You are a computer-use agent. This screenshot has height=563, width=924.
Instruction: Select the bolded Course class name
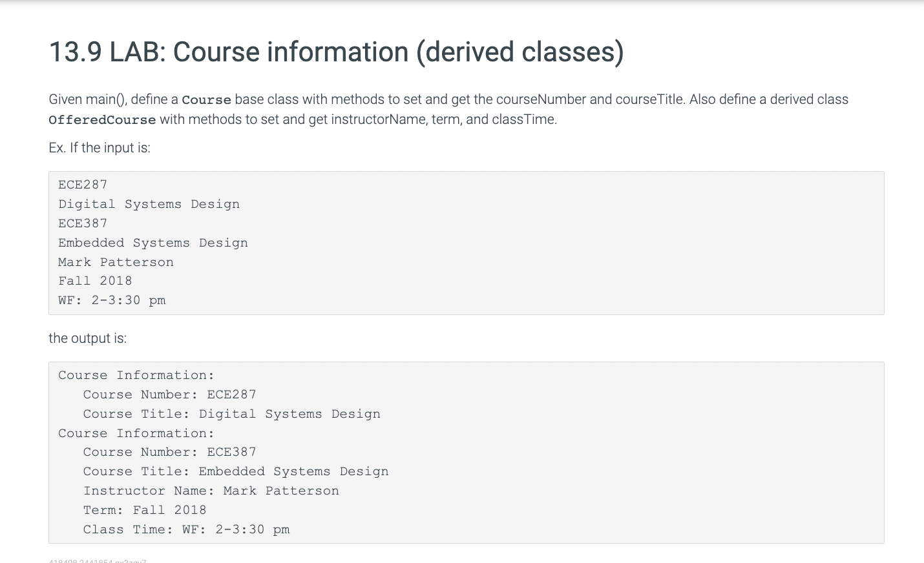[x=205, y=99]
